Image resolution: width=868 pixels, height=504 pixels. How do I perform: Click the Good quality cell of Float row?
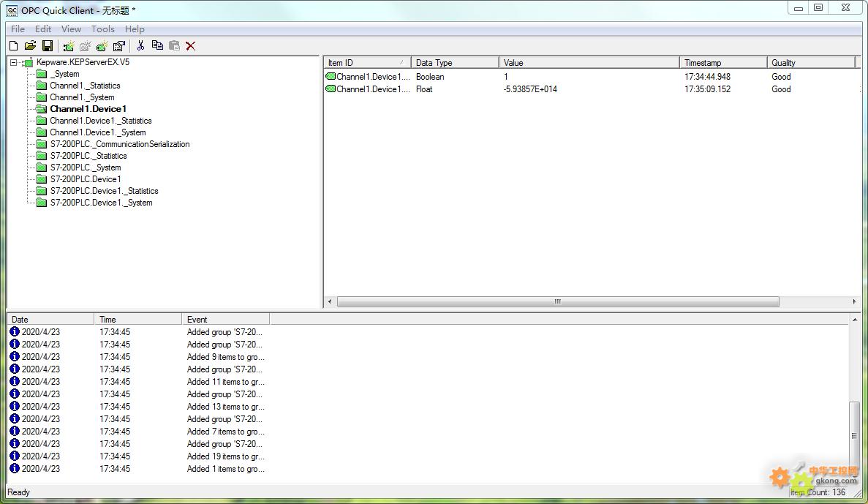click(781, 89)
